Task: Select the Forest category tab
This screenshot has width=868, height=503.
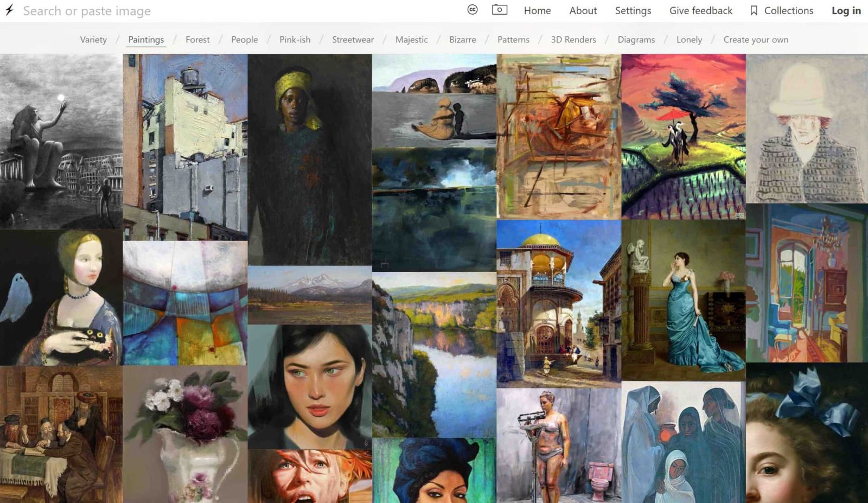Action: click(197, 40)
